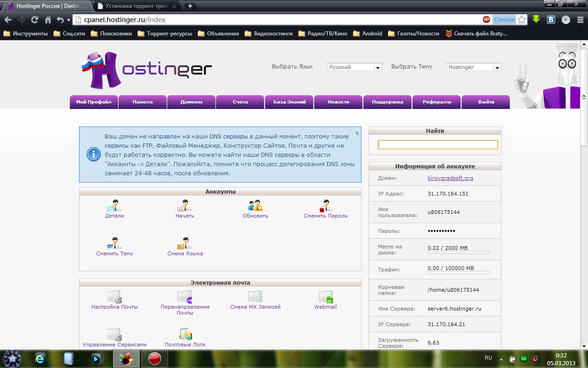Log out via the Выйти tab
This screenshot has height=368, width=588.
pyautogui.click(x=486, y=102)
